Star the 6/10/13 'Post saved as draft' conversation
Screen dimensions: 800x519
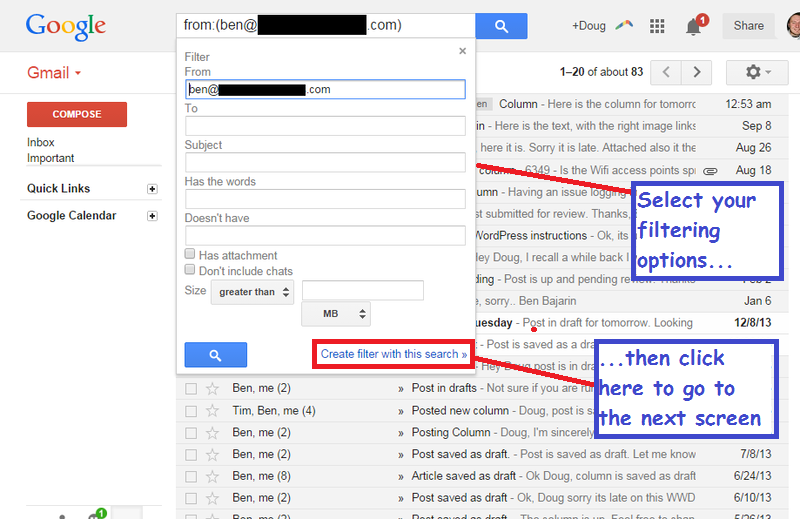(212, 499)
